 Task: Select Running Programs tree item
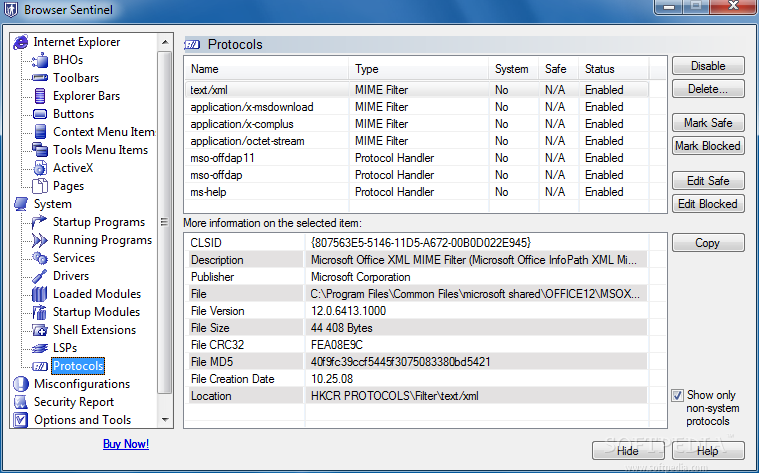pyautogui.click(x=102, y=240)
